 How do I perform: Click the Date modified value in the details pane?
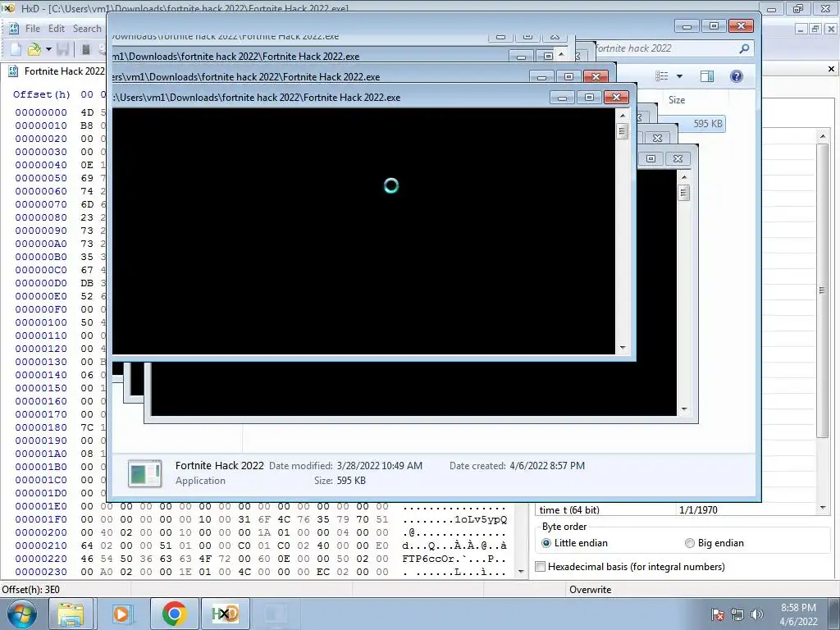click(x=379, y=466)
